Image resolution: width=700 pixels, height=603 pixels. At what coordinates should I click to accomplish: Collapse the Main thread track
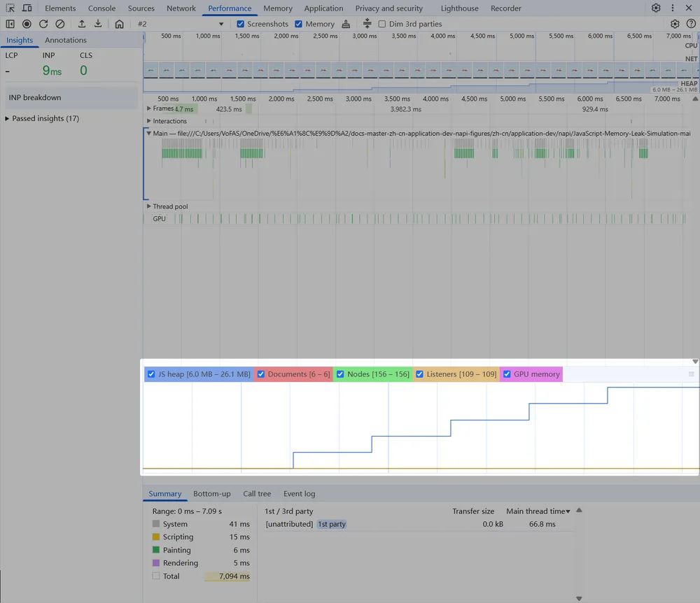[148, 134]
